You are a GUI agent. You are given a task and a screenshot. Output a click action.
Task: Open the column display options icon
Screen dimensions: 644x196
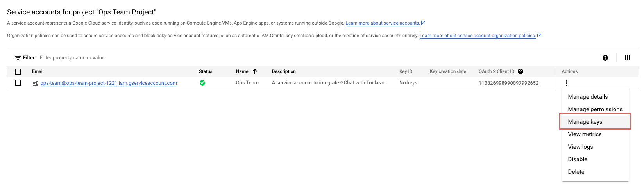click(627, 58)
